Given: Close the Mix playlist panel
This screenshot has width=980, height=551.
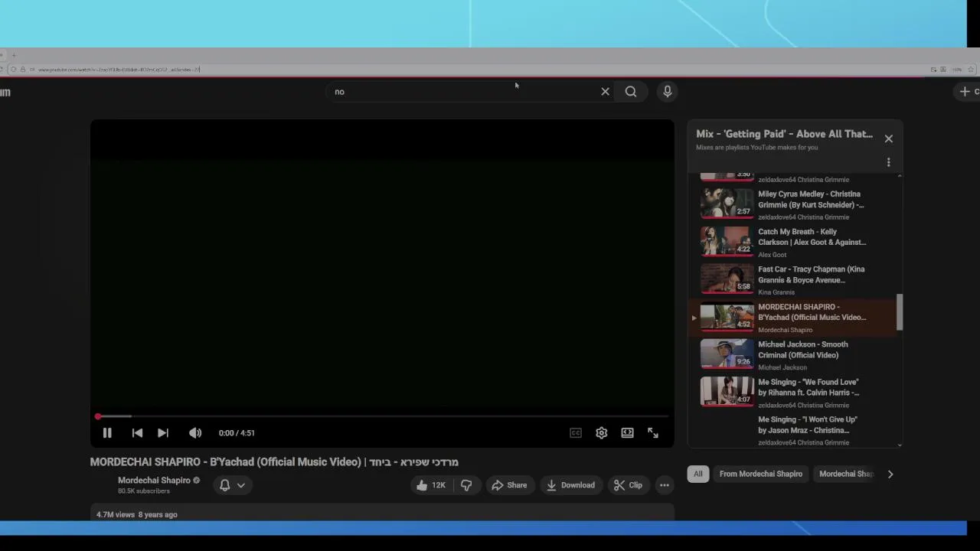Looking at the screenshot, I should pyautogui.click(x=889, y=139).
